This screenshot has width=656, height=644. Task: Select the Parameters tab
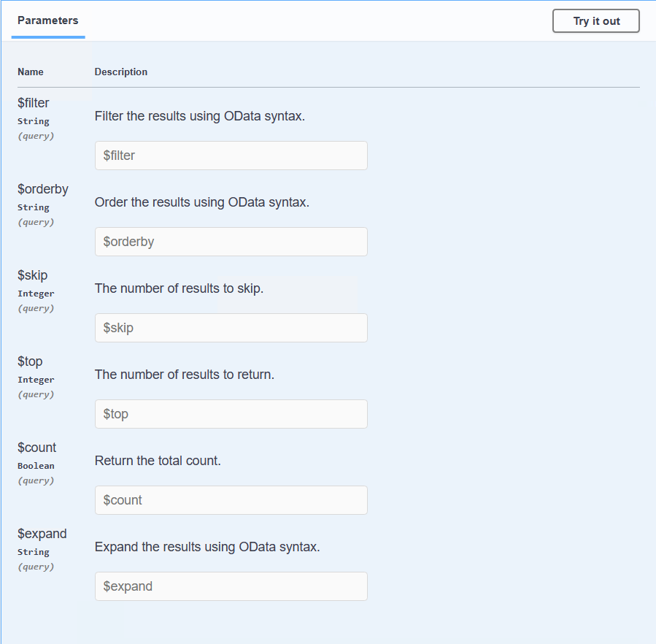coord(48,20)
